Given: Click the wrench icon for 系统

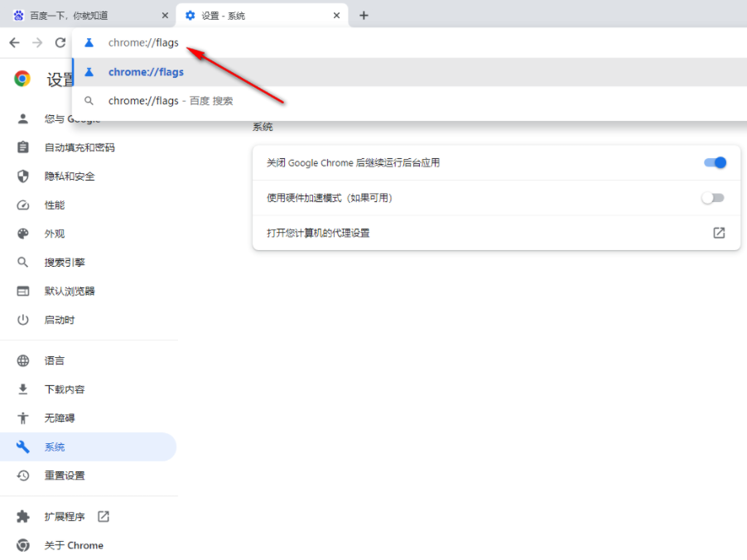Looking at the screenshot, I should click(x=23, y=447).
